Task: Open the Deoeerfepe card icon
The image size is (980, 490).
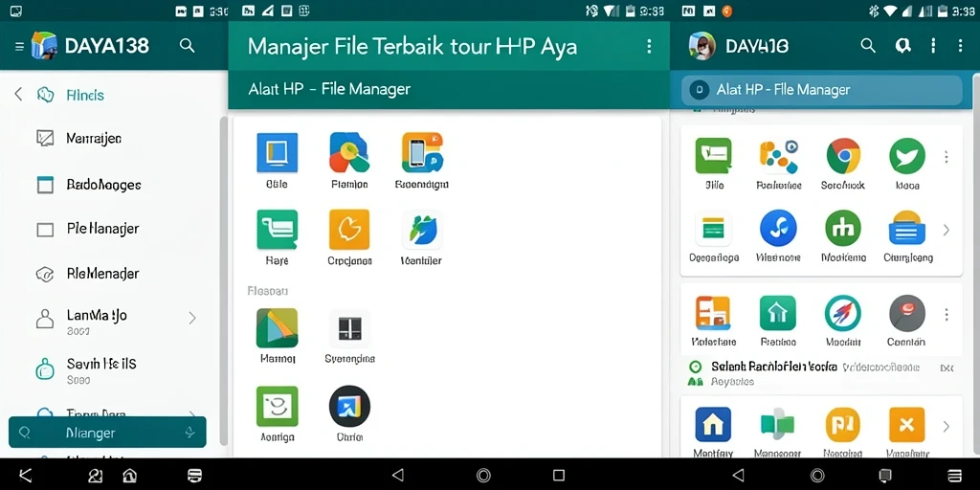Action: coord(713,228)
